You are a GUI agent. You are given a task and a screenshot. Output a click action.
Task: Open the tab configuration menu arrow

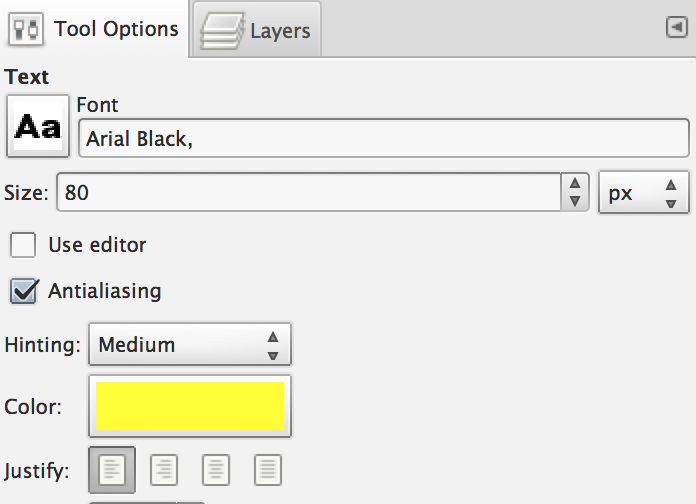pos(677,28)
